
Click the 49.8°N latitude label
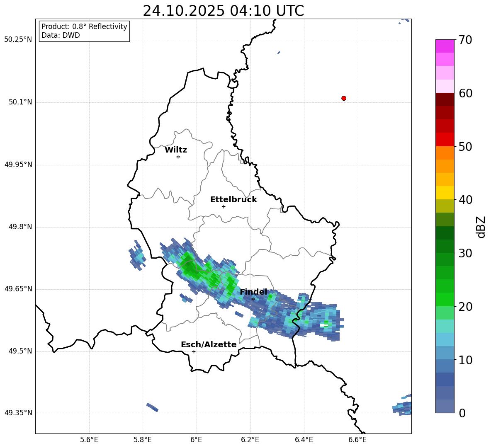pyautogui.click(x=20, y=227)
